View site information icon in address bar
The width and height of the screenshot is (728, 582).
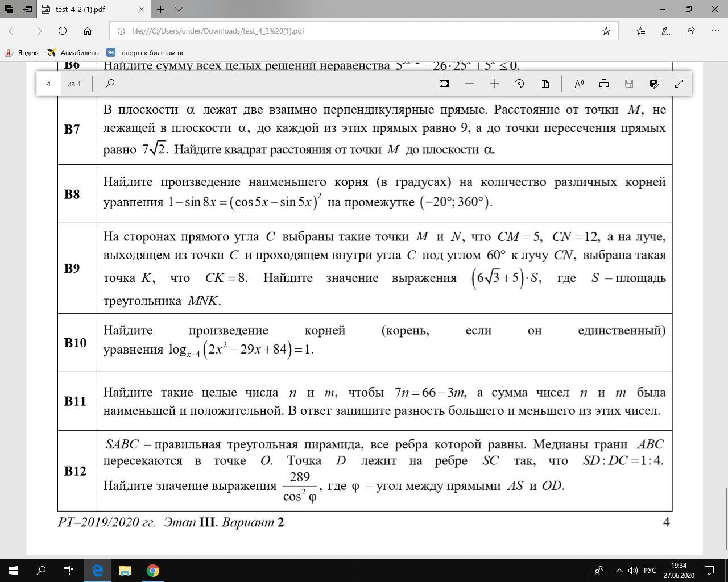tap(121, 31)
